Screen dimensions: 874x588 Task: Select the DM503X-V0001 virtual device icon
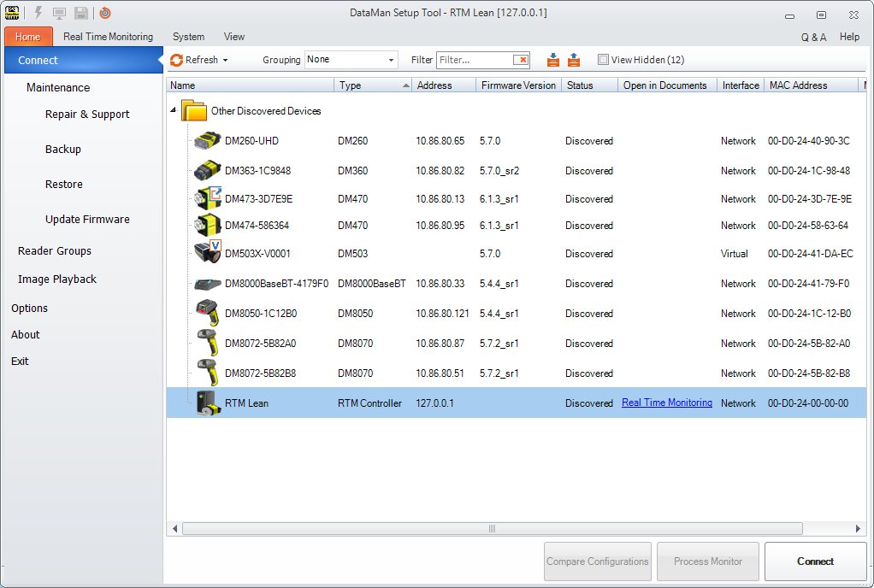tap(208, 253)
